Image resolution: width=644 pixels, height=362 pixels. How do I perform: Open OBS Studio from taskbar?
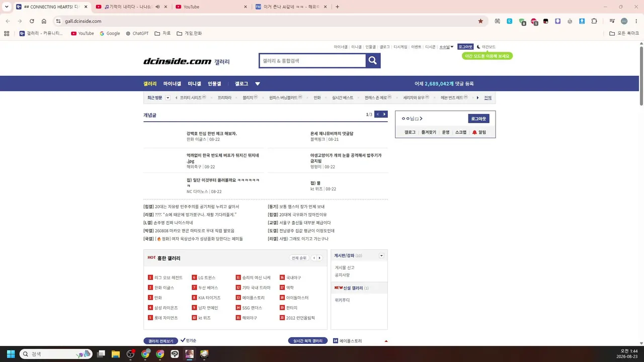click(x=131, y=354)
